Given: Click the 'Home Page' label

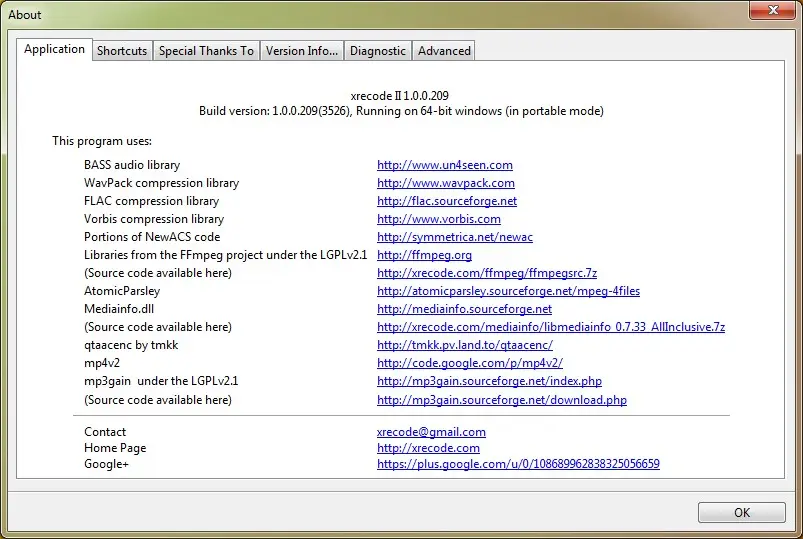Looking at the screenshot, I should [115, 448].
